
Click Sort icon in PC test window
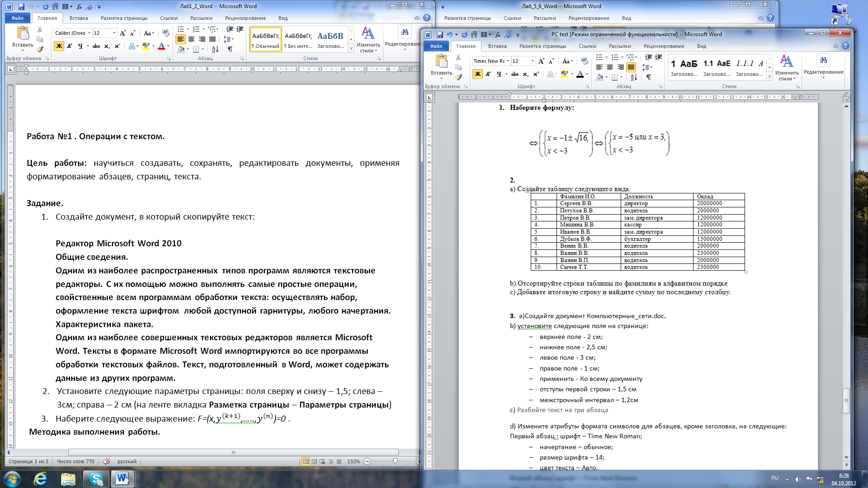[634, 77]
